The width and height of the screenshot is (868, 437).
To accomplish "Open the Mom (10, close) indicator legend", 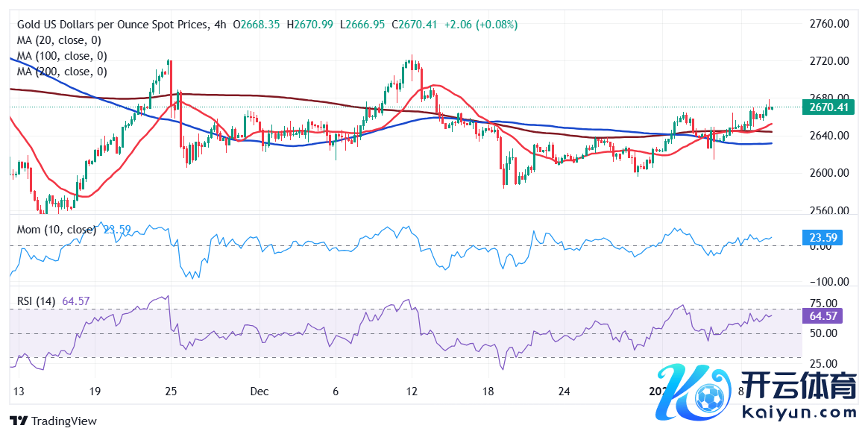I will (57, 230).
